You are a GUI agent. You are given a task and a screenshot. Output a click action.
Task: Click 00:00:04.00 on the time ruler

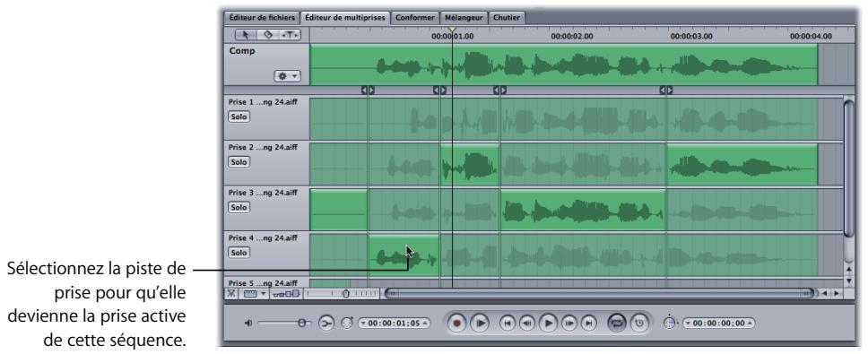click(x=811, y=37)
